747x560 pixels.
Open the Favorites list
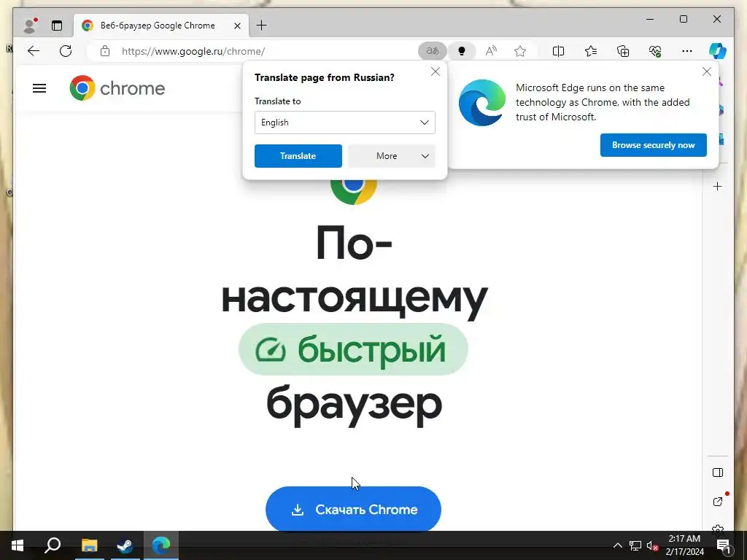tap(591, 51)
